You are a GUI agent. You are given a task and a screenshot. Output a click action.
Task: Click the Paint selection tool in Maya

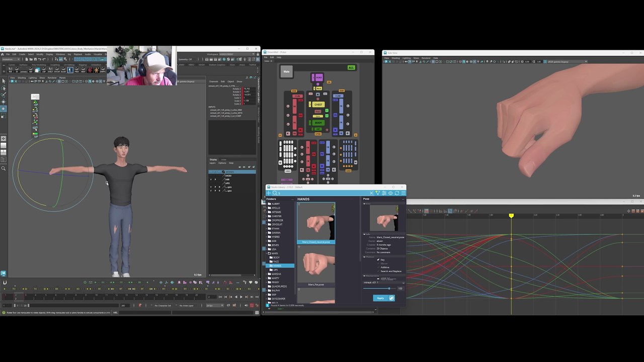coord(4,95)
